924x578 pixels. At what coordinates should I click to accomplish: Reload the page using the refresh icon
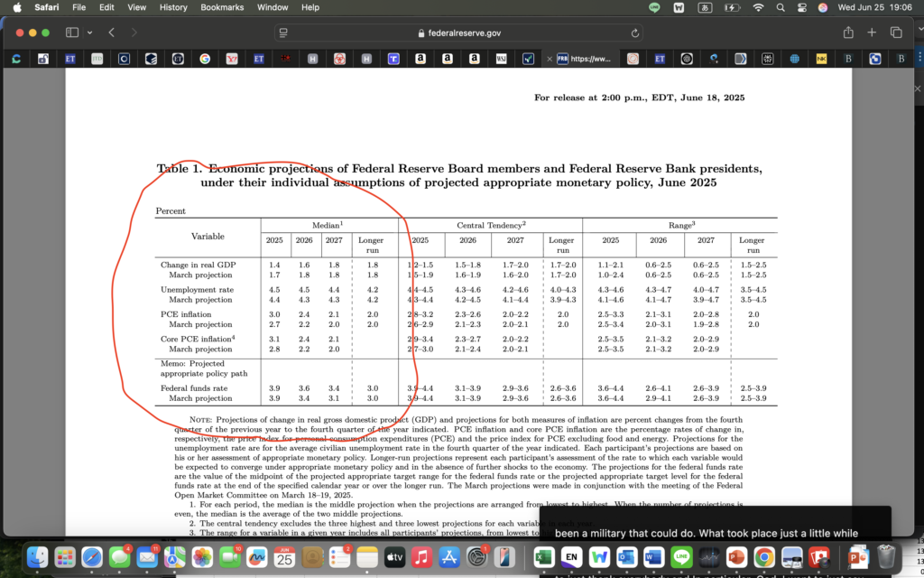[x=635, y=33]
